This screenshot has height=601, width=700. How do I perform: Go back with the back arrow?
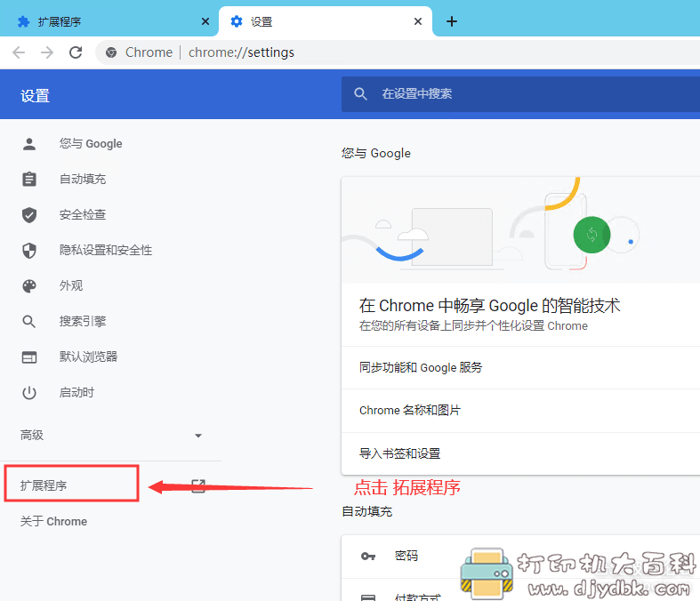[19, 52]
